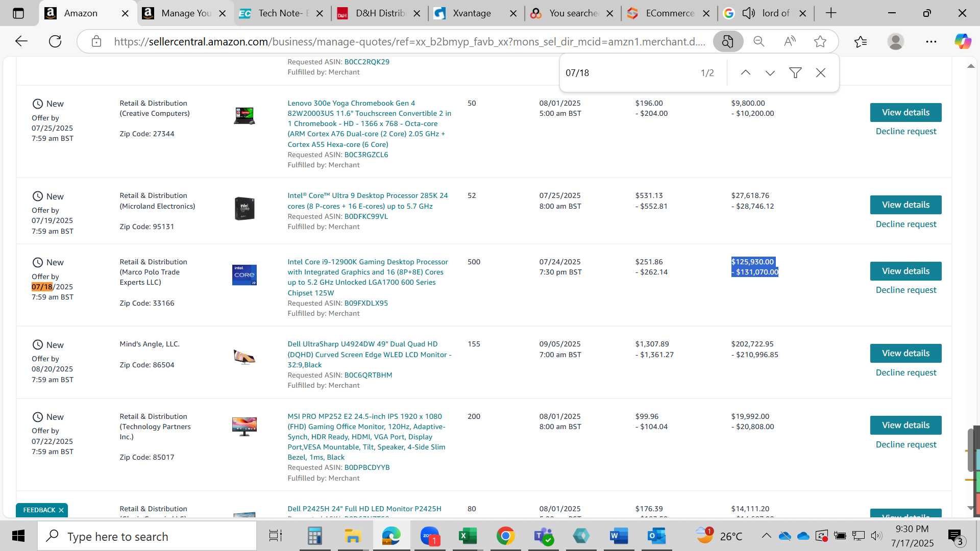Open Google Chrome from the taskbar

(505, 536)
